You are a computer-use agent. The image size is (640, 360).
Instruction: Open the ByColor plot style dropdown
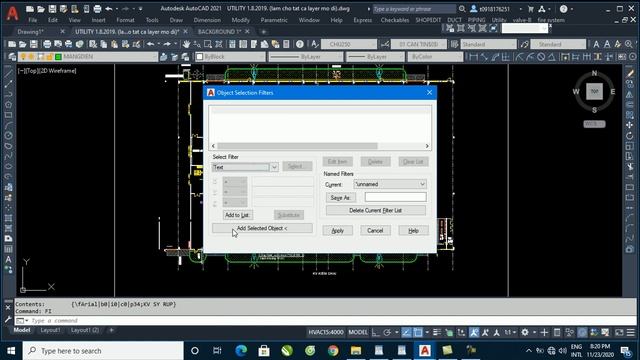pyautogui.click(x=435, y=57)
